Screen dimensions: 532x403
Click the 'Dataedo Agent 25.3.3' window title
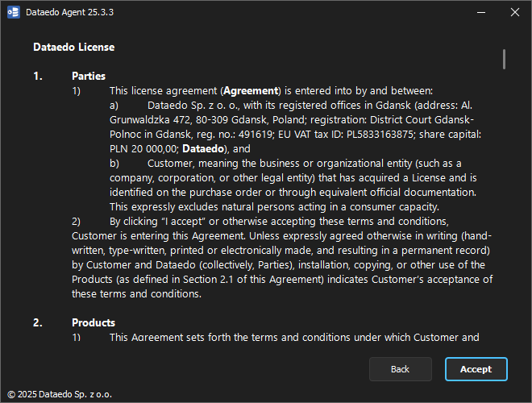(x=69, y=12)
